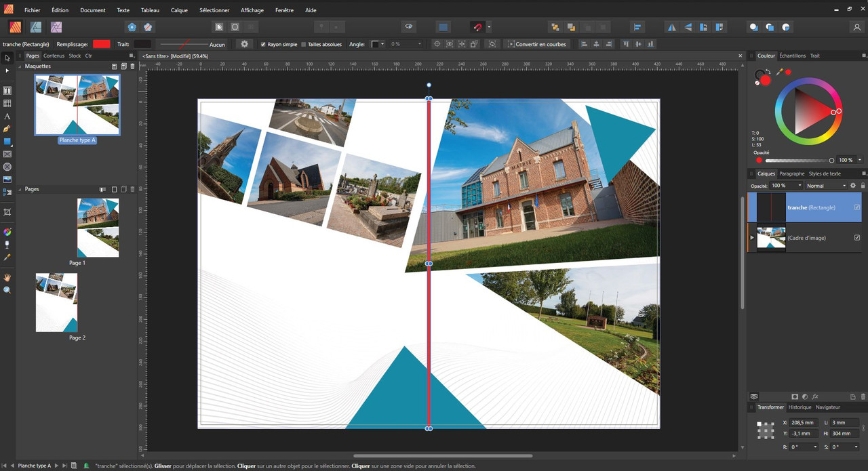868x471 pixels.
Task: Select the Move tool arrow
Action: click(7, 58)
